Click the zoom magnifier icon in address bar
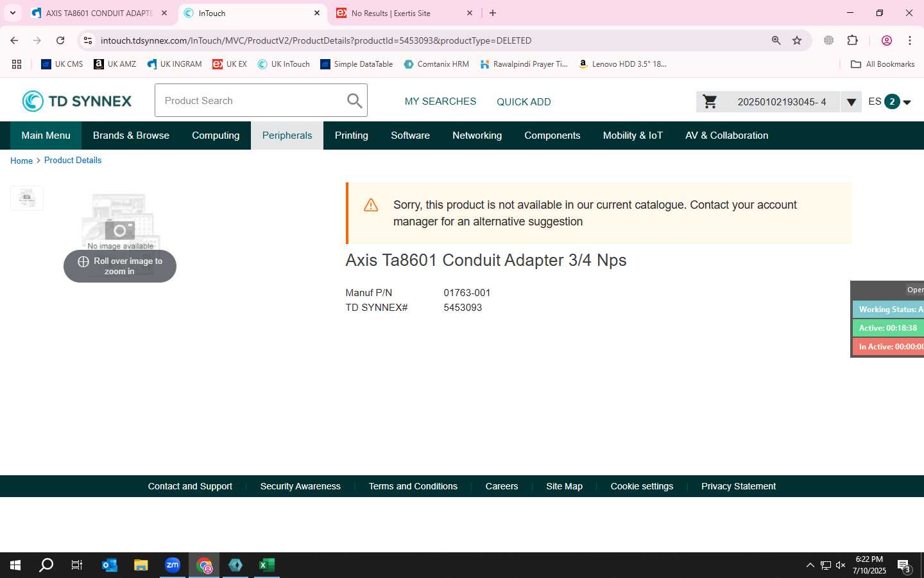 [776, 40]
